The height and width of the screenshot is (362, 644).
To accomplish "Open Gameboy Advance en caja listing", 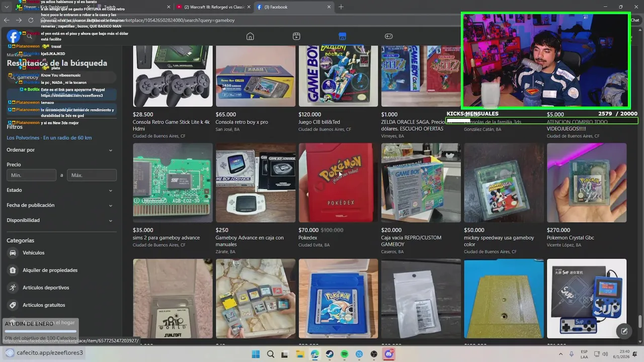I will 256,183.
